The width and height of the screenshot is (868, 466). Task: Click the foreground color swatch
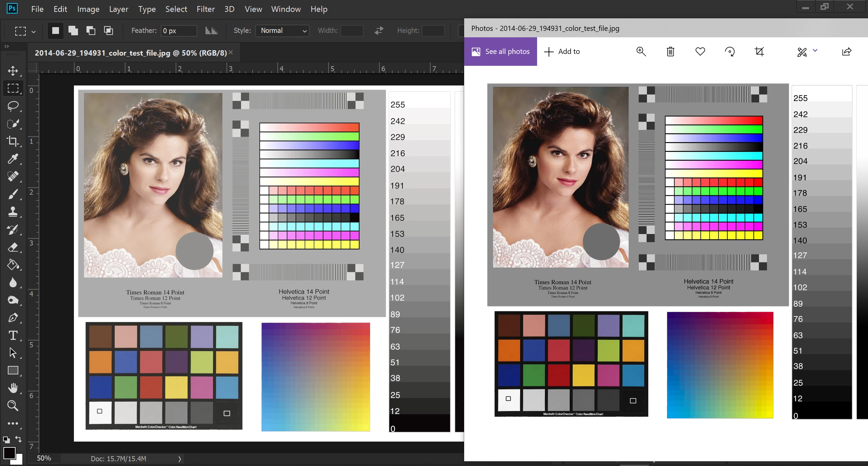9,453
